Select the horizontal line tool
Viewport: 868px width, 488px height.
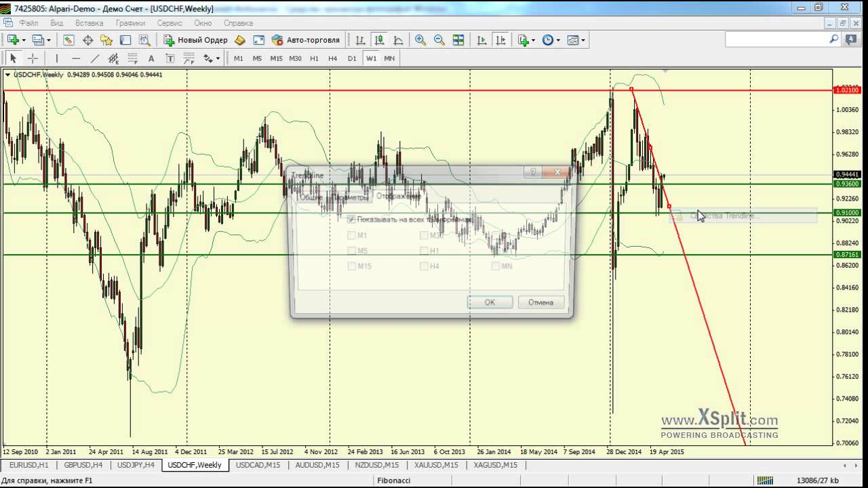76,58
